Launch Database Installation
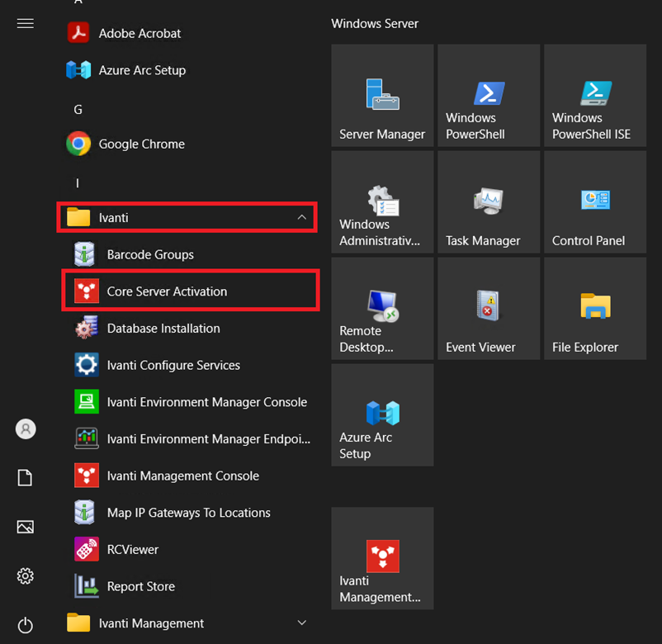662x644 pixels. (163, 329)
